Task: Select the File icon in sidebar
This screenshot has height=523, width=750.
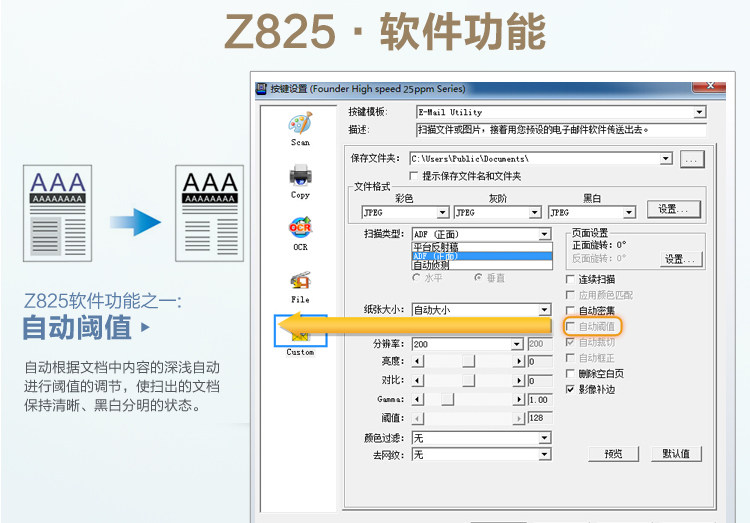Action: click(x=300, y=280)
